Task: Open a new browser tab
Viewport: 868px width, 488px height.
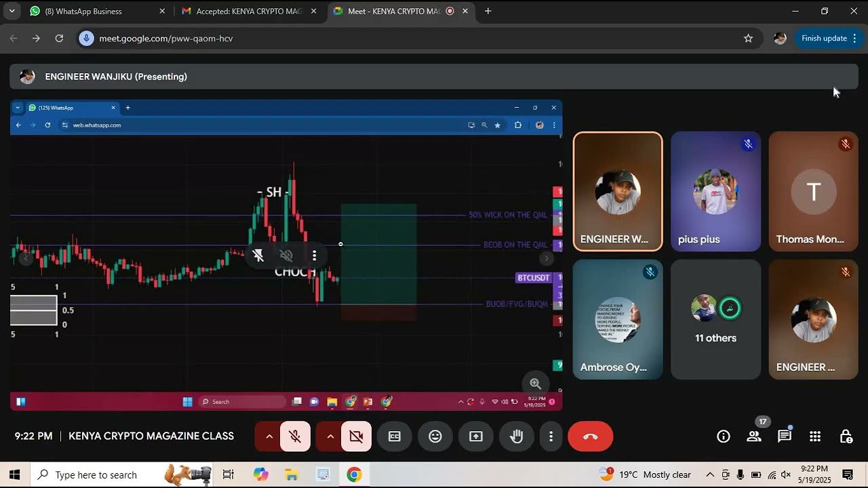Action: 488,11
